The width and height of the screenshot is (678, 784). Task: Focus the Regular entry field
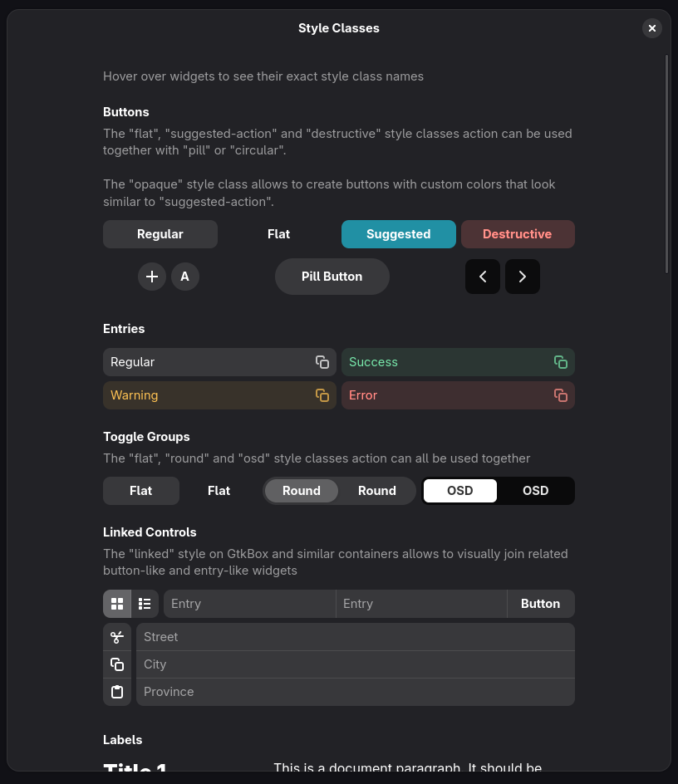[x=219, y=362]
